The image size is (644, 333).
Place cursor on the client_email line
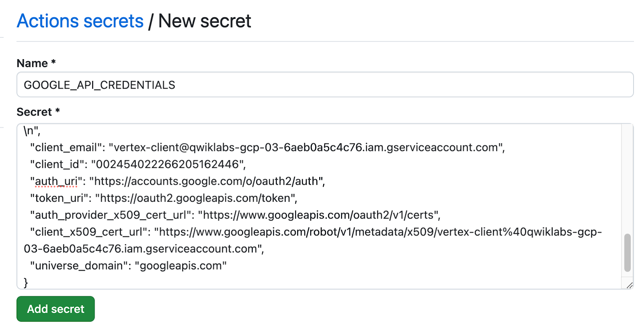267,147
